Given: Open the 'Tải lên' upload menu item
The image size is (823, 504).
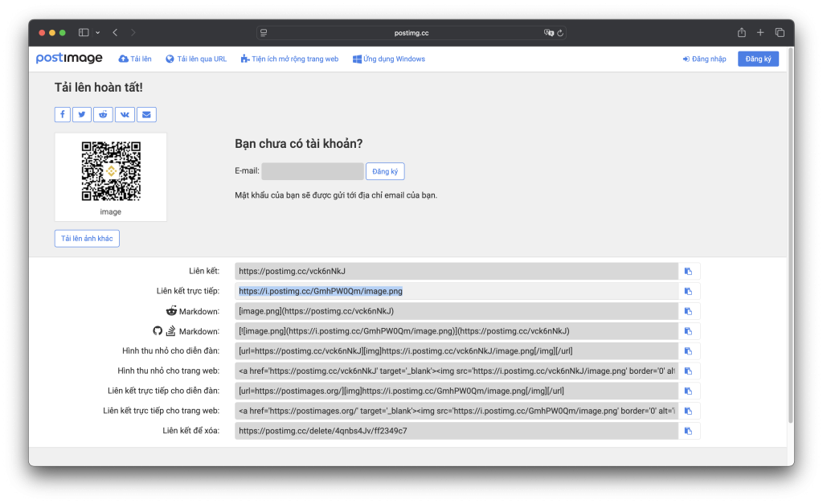Looking at the screenshot, I should pyautogui.click(x=135, y=59).
